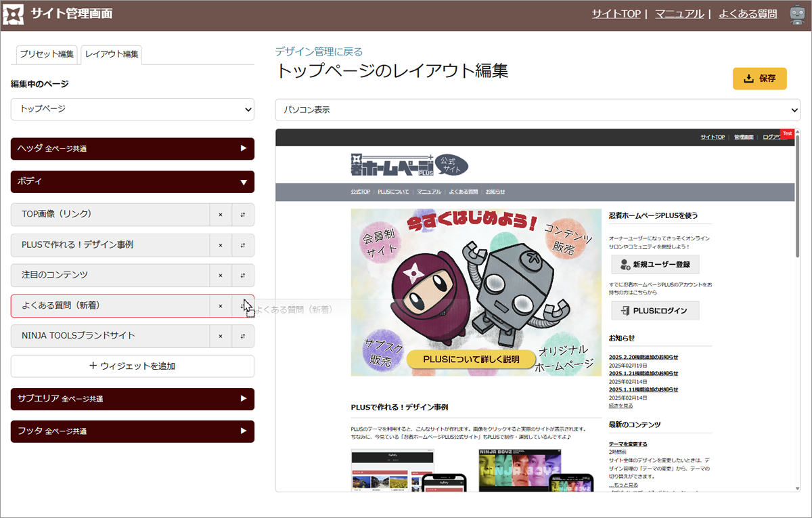Switch to the プリセット編集 tab

[47, 54]
